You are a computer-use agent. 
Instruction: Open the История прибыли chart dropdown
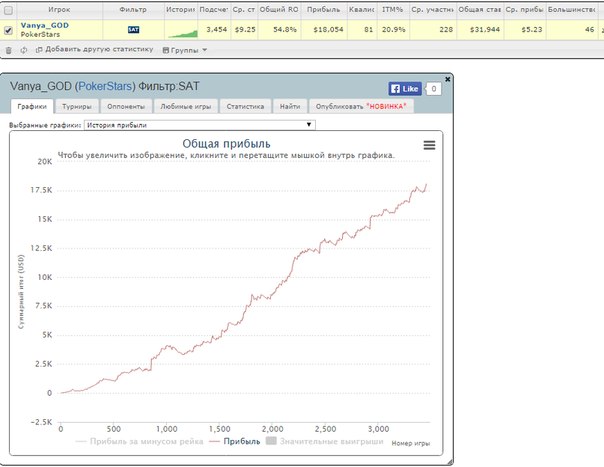click(199, 125)
